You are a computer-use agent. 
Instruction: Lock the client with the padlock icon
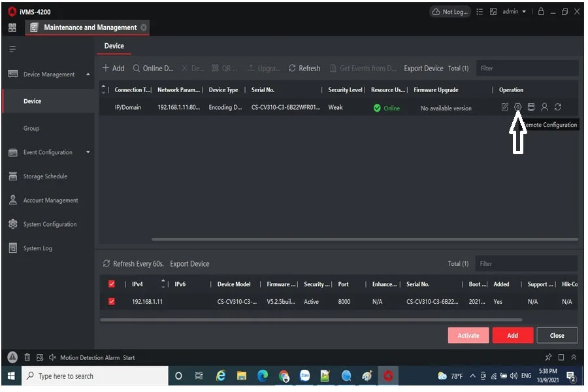click(x=541, y=11)
